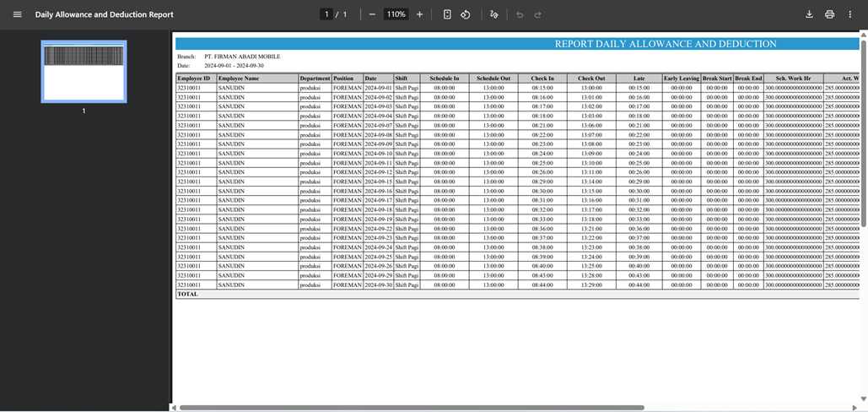This screenshot has height=412, width=868.
Task: Print the report using printer icon
Action: tap(829, 14)
